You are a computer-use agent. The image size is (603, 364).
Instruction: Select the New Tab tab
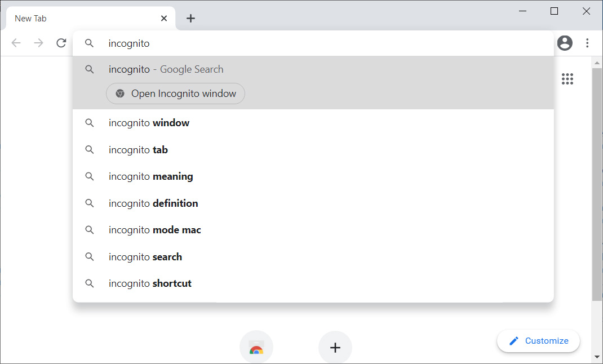click(x=85, y=19)
